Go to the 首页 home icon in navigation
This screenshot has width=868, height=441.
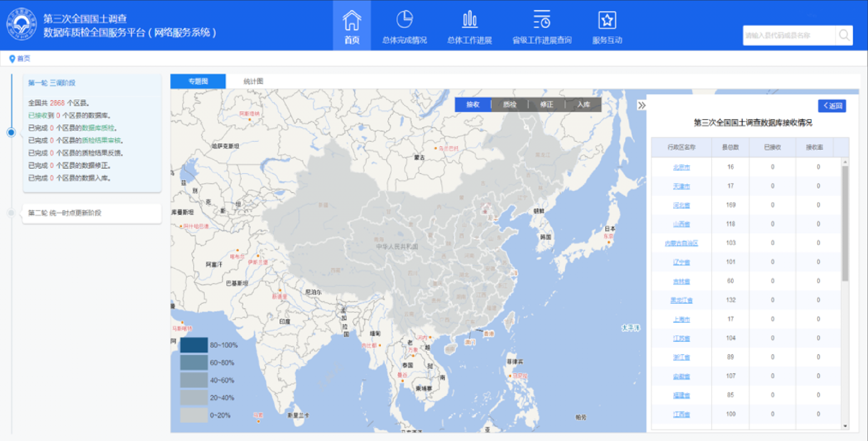352,26
